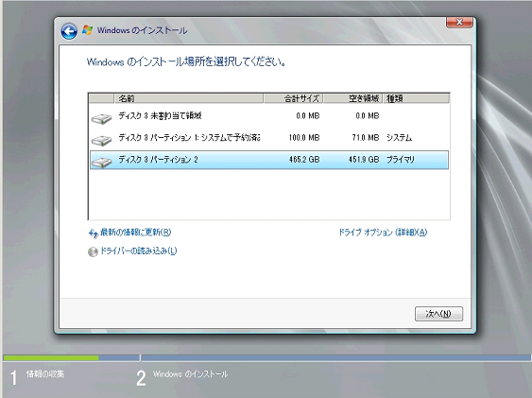Click 最新の情報に更新(R) link

(x=135, y=233)
